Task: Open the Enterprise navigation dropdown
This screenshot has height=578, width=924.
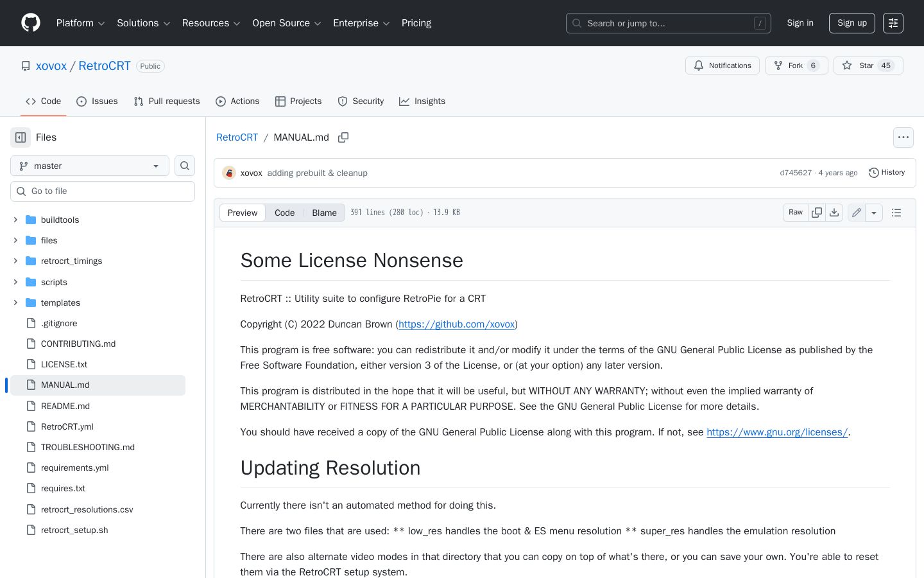Action: pyautogui.click(x=362, y=23)
